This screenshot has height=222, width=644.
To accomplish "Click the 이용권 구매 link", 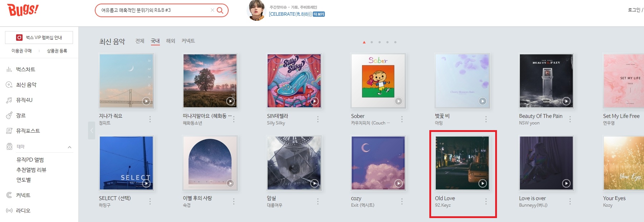I will click(21, 51).
